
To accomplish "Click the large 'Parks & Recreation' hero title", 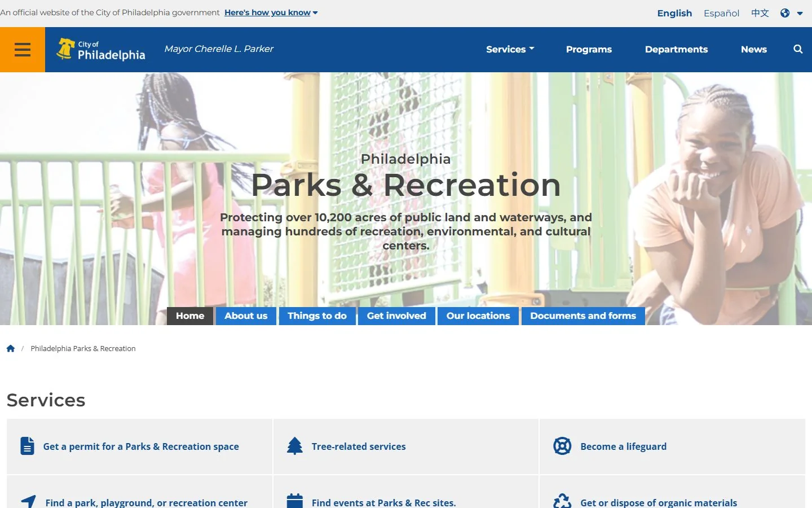I will coord(406,185).
